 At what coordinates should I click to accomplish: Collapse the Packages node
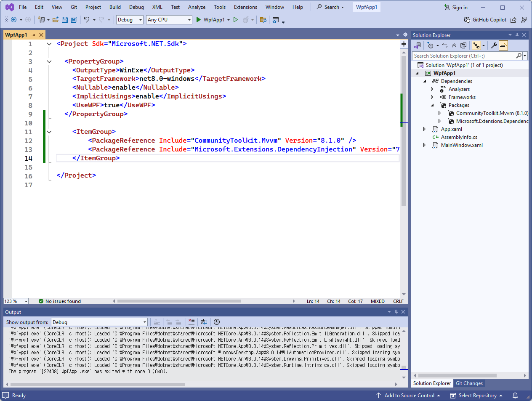pyautogui.click(x=432, y=105)
